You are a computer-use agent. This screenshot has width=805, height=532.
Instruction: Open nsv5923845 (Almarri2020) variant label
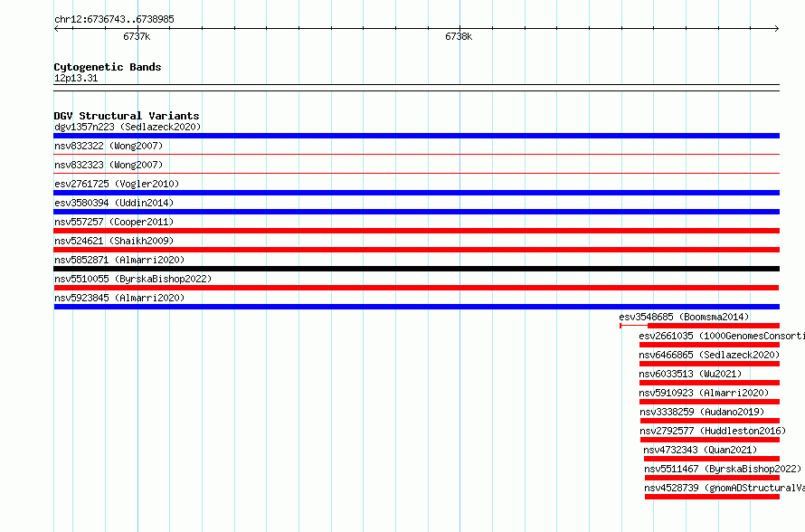coord(119,298)
